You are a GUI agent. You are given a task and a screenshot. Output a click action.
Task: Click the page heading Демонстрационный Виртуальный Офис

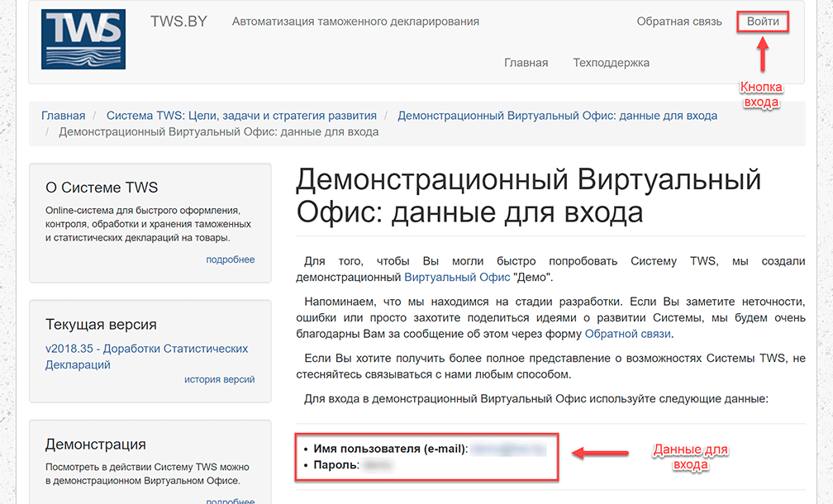click(528, 196)
